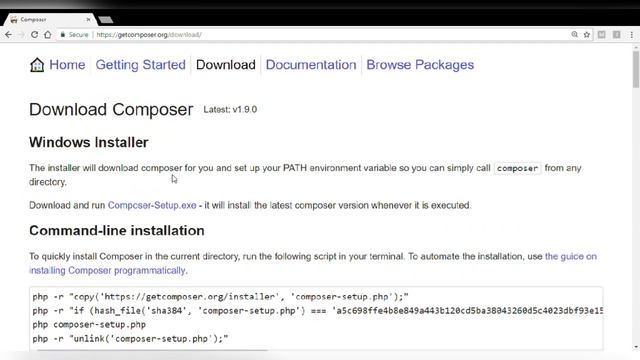Open the Chrome three-dot menu
This screenshot has height=360, width=640.
pyautogui.click(x=631, y=35)
